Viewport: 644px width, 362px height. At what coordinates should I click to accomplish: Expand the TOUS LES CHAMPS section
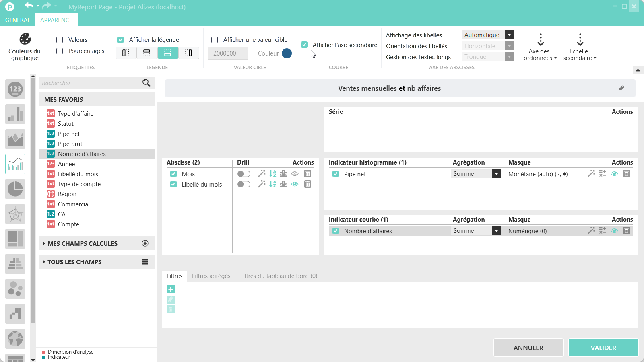coord(74,262)
